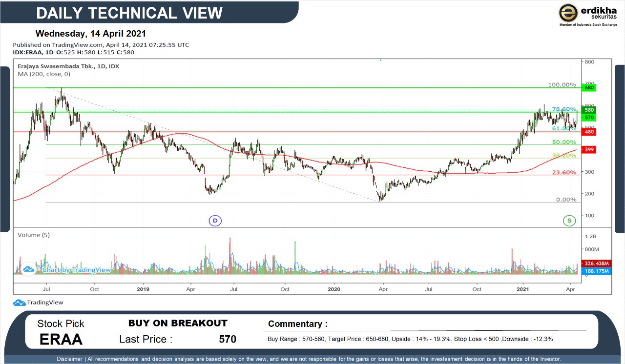Viewport: 625px width, 364px height.
Task: Select the red 480 price label
Action: point(589,132)
